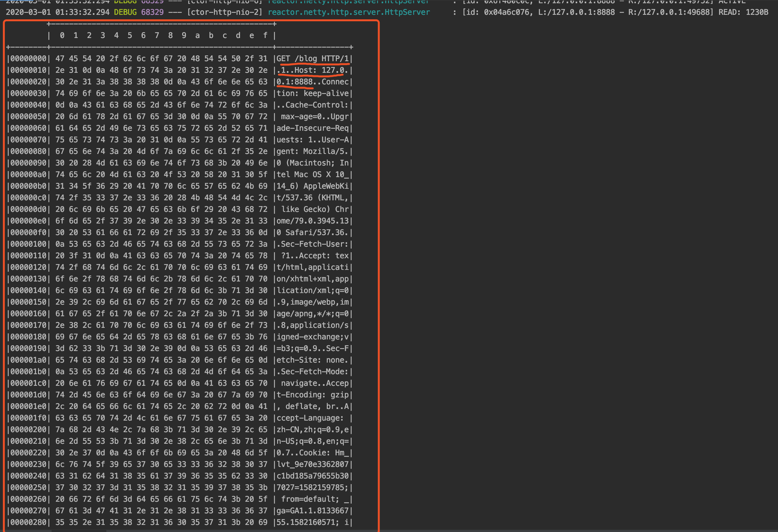
Task: Click the t-Encoding: gzip text
Action: (313, 394)
